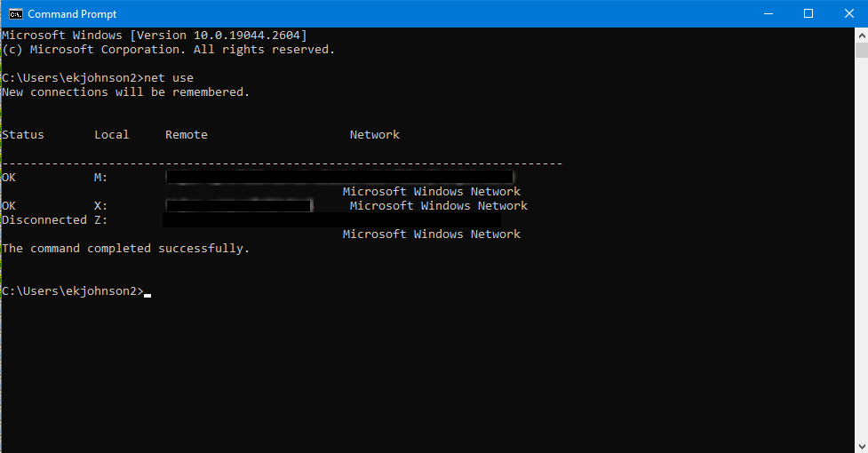The width and height of the screenshot is (868, 453).
Task: Click 'Microsoft Windows Network' below the M: row
Action: (431, 192)
